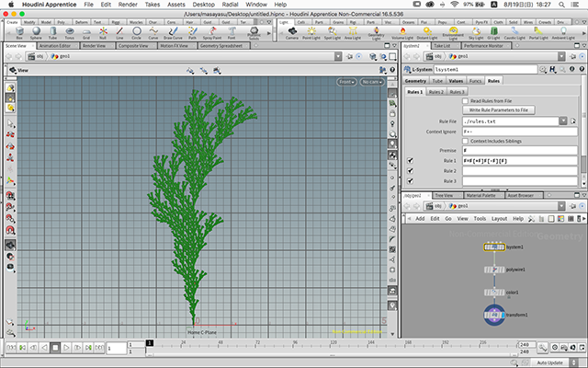Click the Torus shelf tool
588x368 pixels.
(x=68, y=32)
